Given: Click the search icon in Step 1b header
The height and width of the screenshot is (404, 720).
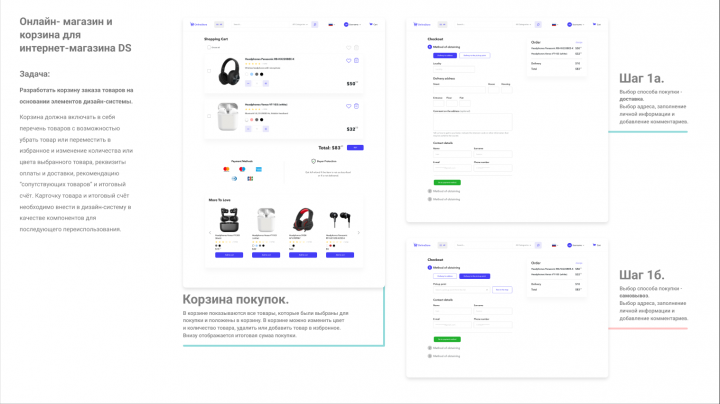Looking at the screenshot, I should point(538,245).
